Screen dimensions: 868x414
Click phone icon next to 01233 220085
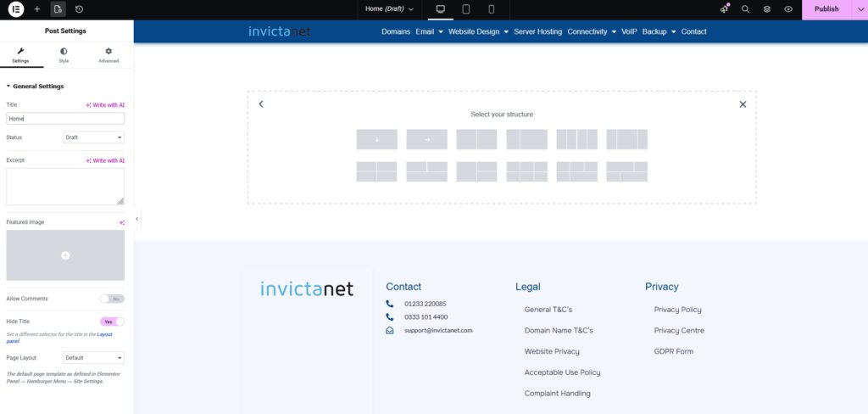coord(390,304)
